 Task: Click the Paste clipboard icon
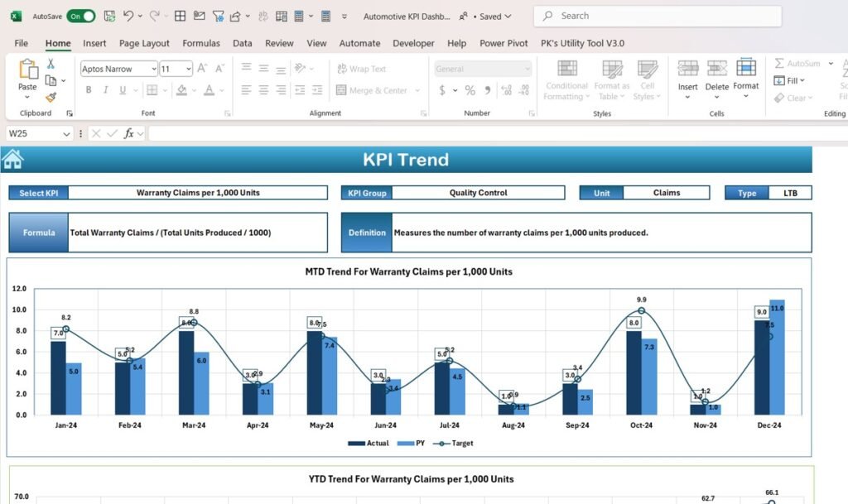pyautogui.click(x=27, y=73)
